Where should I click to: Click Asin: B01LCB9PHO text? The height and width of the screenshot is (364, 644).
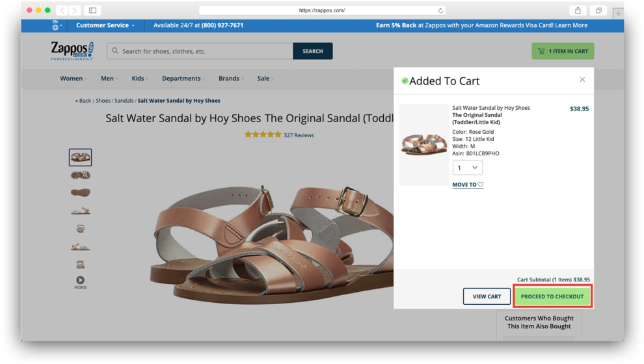click(476, 153)
